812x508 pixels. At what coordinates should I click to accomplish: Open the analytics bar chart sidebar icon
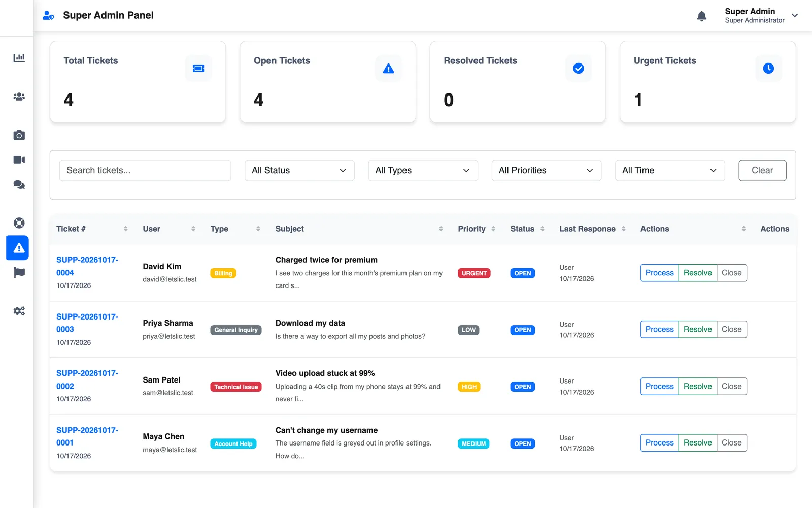[x=19, y=58]
